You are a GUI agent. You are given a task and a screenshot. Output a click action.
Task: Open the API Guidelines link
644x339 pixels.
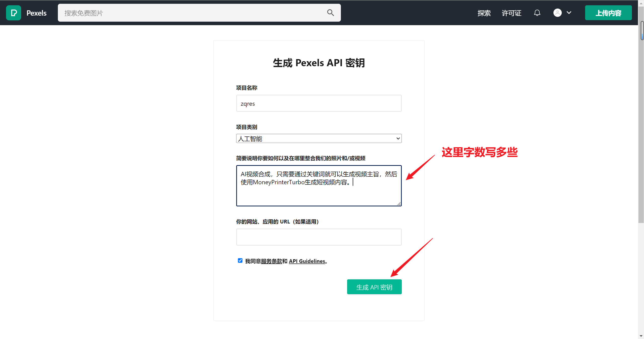[307, 261]
